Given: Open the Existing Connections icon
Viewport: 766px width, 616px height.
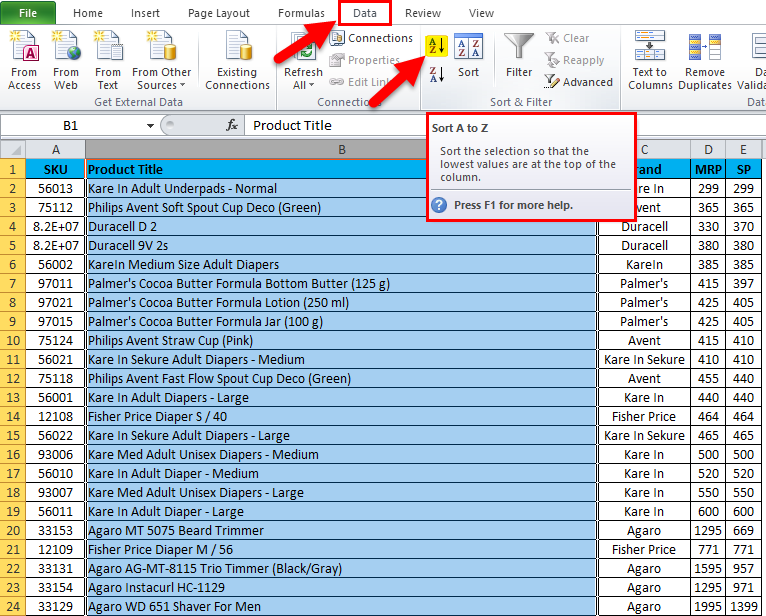Looking at the screenshot, I should point(237,46).
